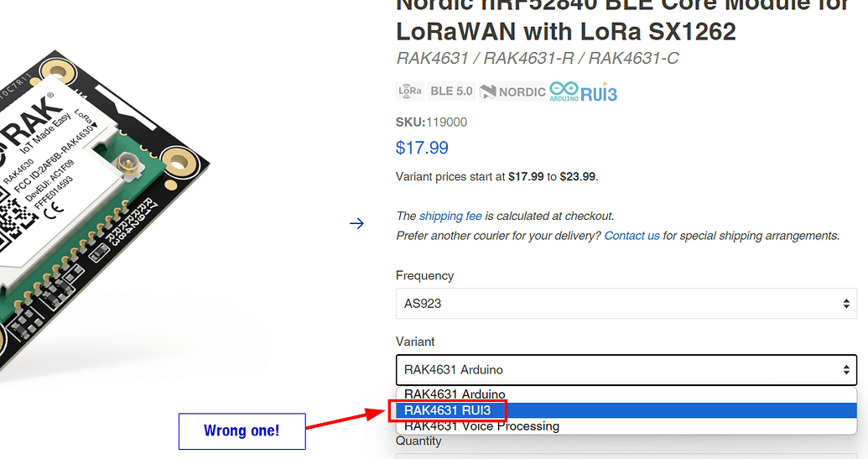This screenshot has height=459, width=868.
Task: Follow the Contact us link
Action: pyautogui.click(x=632, y=236)
